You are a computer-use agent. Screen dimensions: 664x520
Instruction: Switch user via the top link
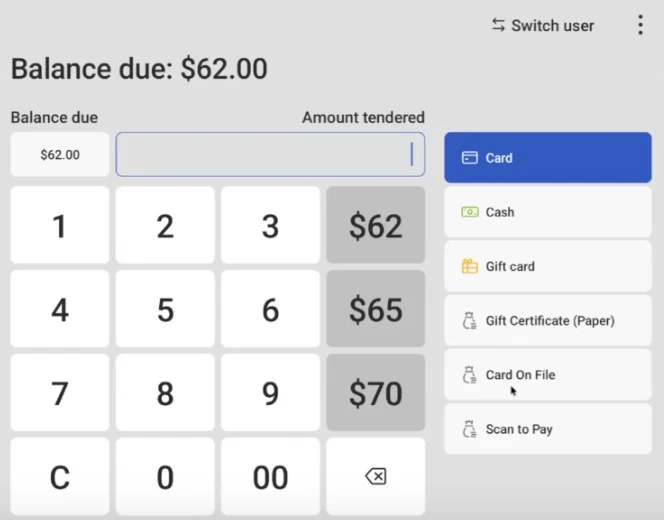[x=543, y=25]
